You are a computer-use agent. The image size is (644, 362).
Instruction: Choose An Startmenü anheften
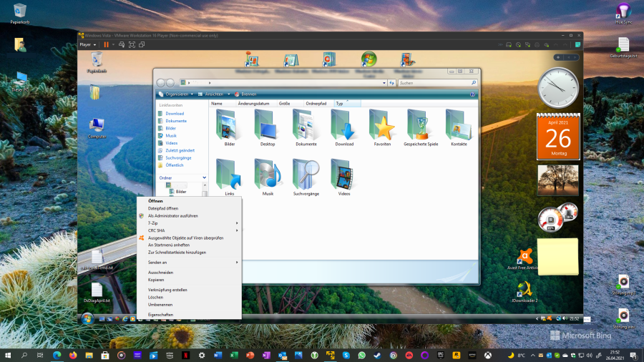[x=189, y=245]
